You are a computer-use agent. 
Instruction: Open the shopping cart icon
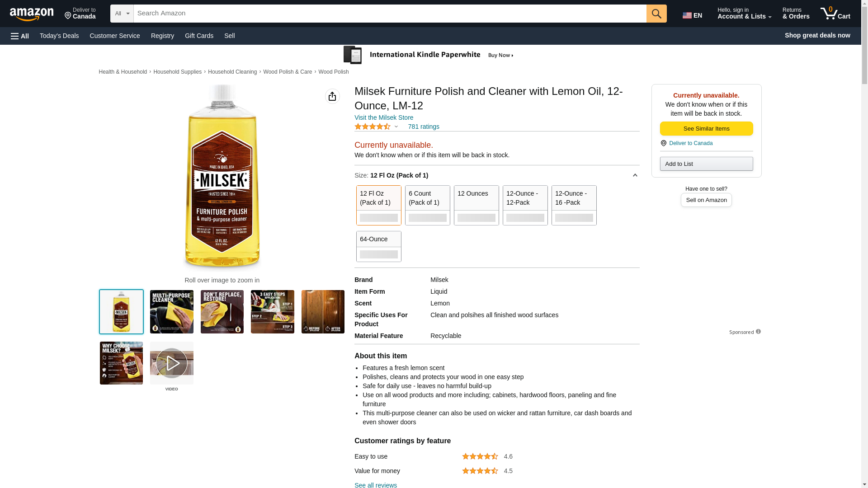tap(835, 14)
